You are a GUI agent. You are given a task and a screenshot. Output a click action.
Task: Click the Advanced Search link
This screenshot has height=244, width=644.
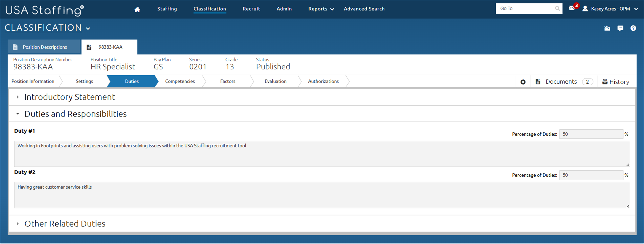[364, 9]
